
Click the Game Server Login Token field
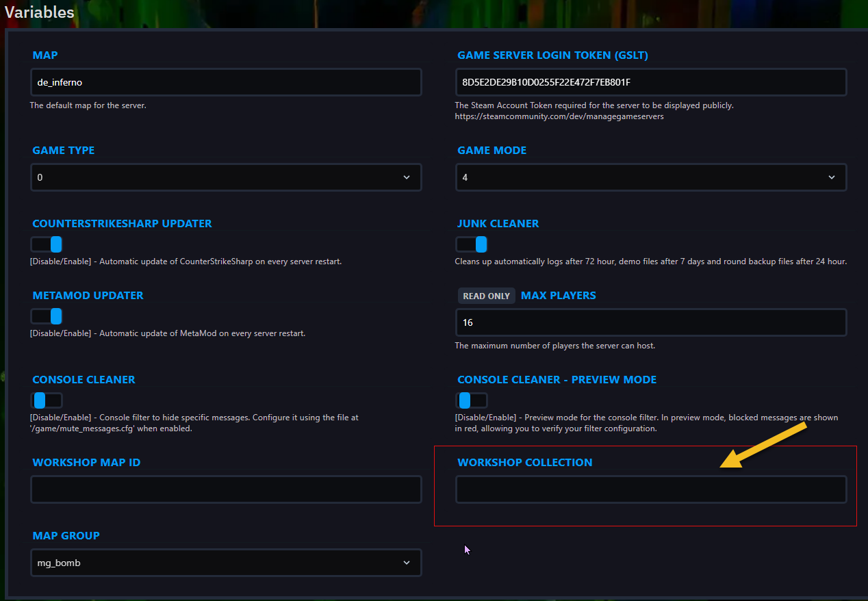[x=650, y=82]
